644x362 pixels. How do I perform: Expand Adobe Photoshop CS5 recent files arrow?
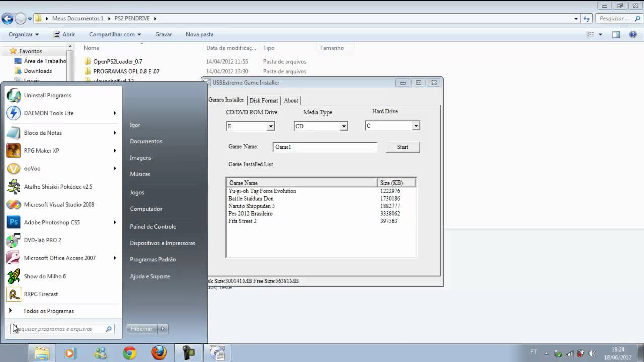pos(115,222)
